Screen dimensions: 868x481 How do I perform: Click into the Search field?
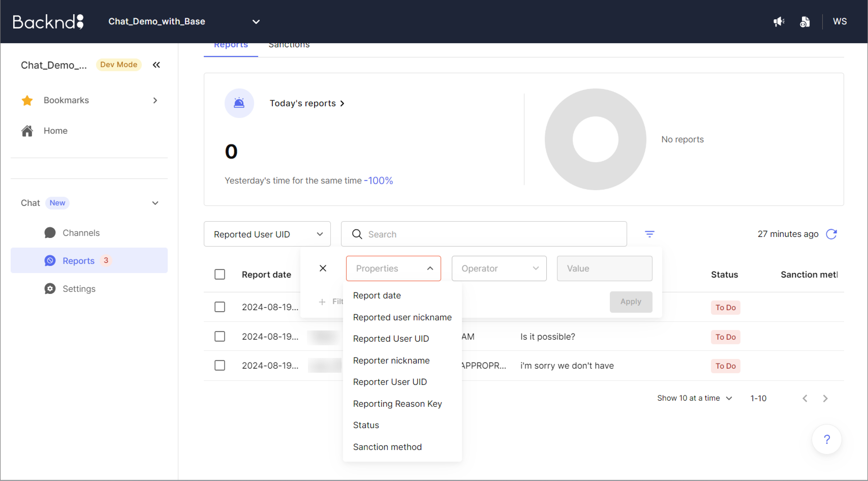pyautogui.click(x=484, y=234)
